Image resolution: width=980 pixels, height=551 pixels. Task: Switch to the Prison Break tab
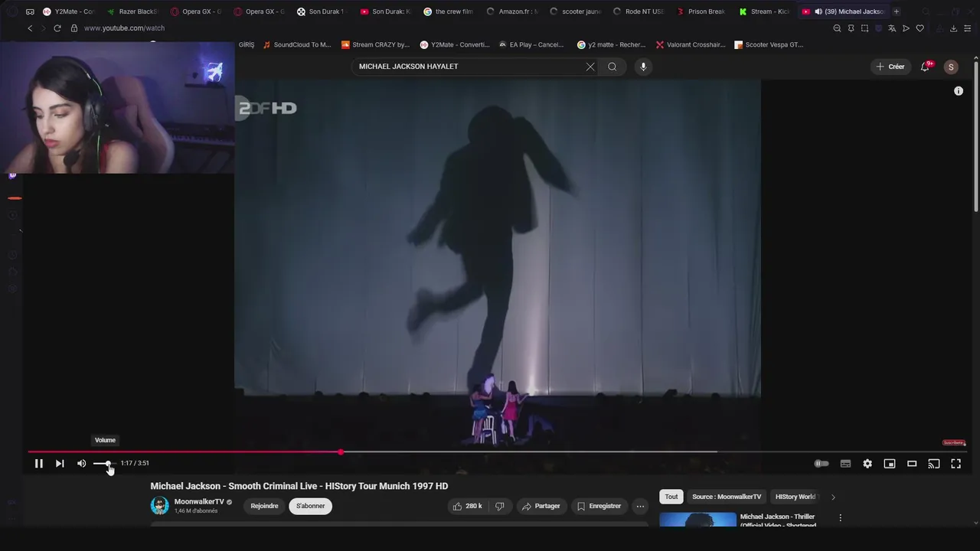coord(701,11)
